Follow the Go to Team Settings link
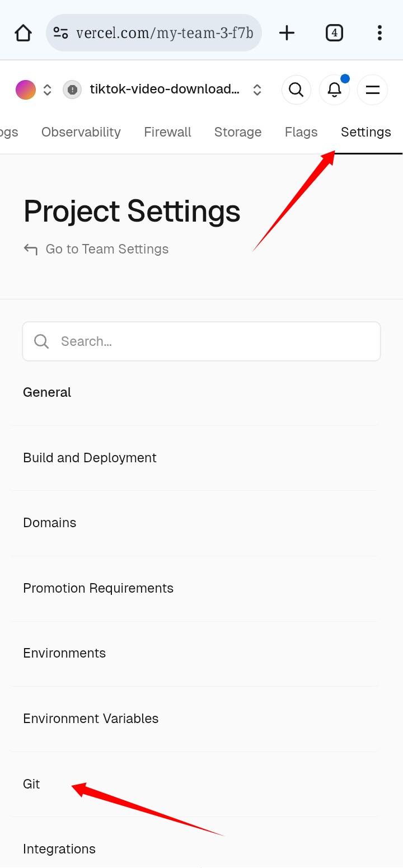 106,249
